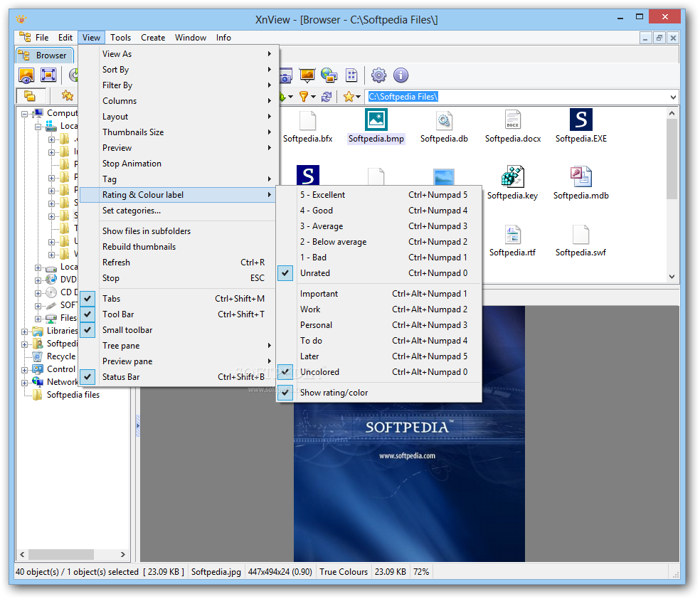700x599 pixels.
Task: Open the image viewer icon in toolbar
Action: [x=26, y=75]
